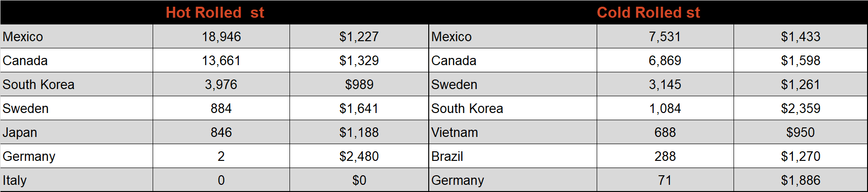
Task: Click the Hot Rolled st header
Action: click(x=215, y=12)
